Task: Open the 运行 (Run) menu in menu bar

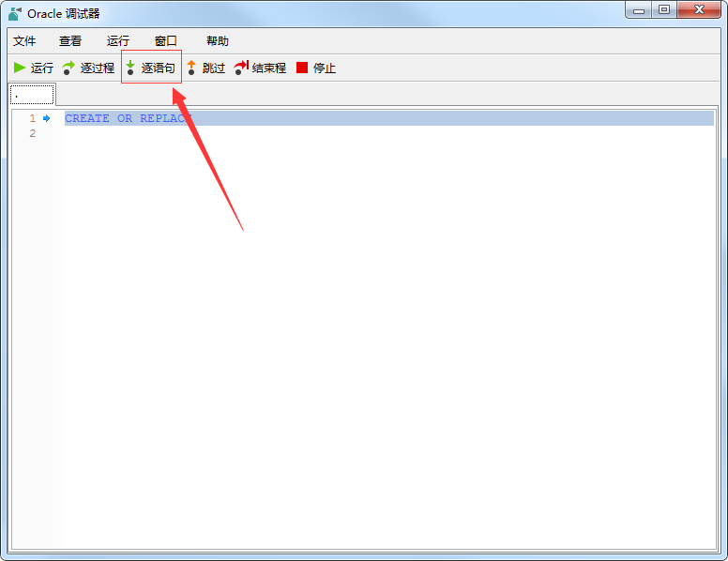Action: 118,41
